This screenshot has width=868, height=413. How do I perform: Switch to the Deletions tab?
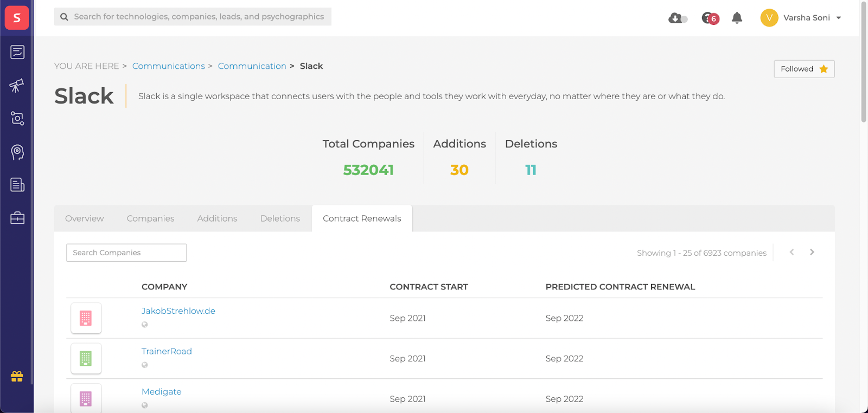pyautogui.click(x=280, y=218)
